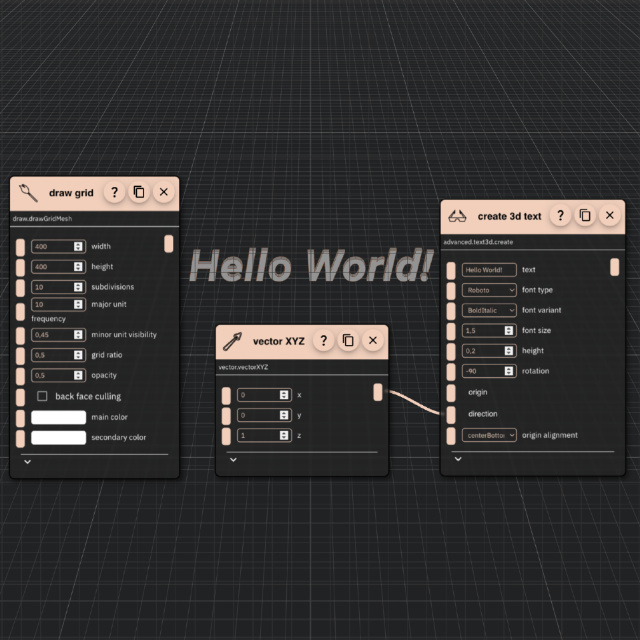Open the main color swatch
The height and width of the screenshot is (640, 640).
pyautogui.click(x=58, y=417)
